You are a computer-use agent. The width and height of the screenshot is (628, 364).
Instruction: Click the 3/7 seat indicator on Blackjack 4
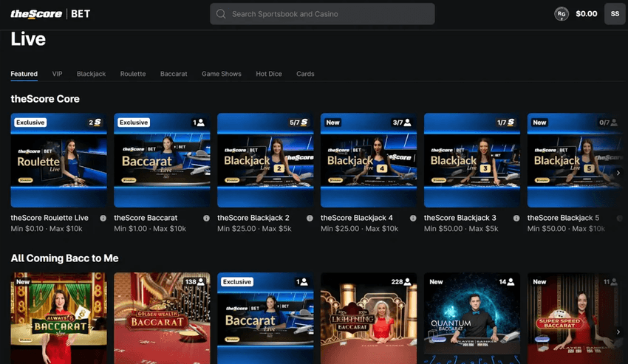[x=402, y=123]
